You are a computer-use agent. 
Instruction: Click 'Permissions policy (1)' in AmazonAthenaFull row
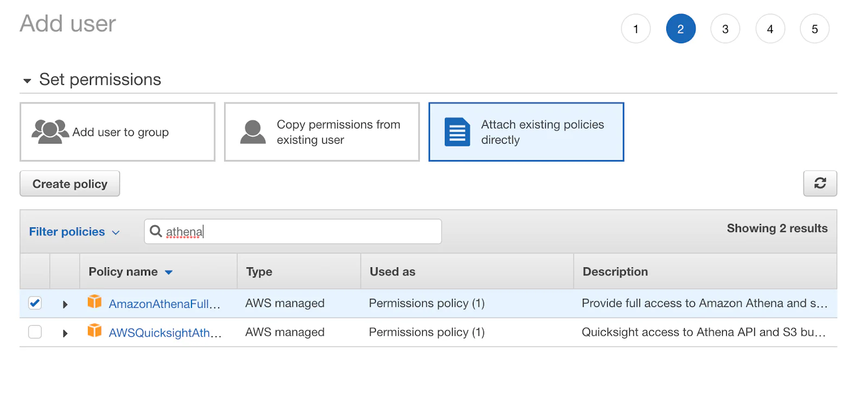pyautogui.click(x=427, y=303)
